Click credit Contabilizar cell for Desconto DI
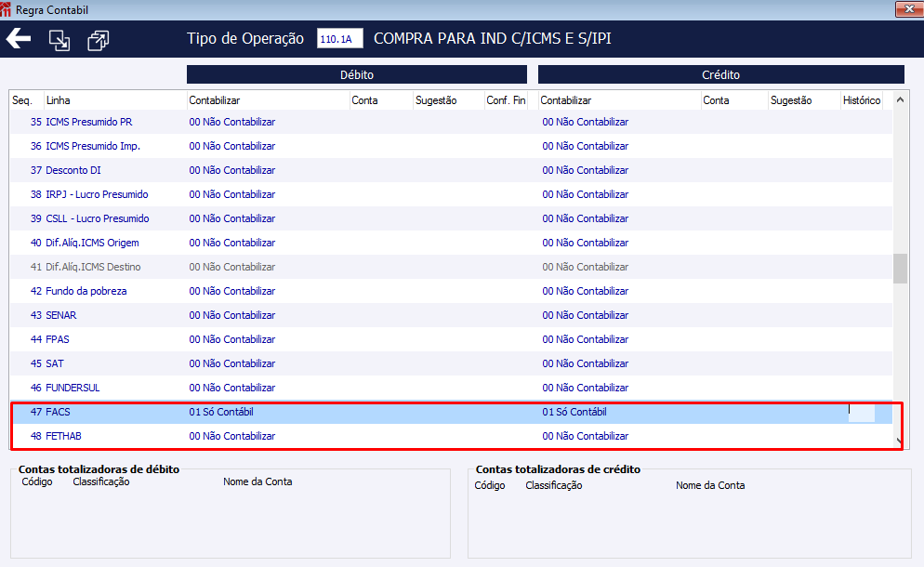924x567 pixels. (x=585, y=170)
